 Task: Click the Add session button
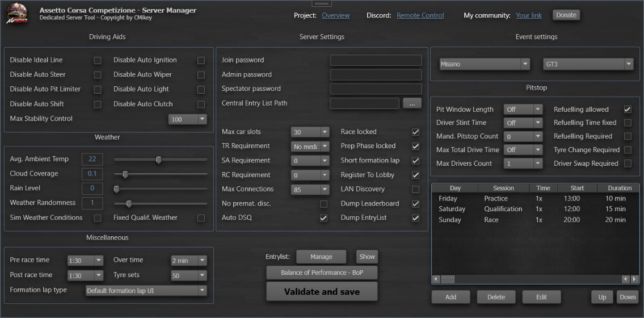[x=451, y=297]
